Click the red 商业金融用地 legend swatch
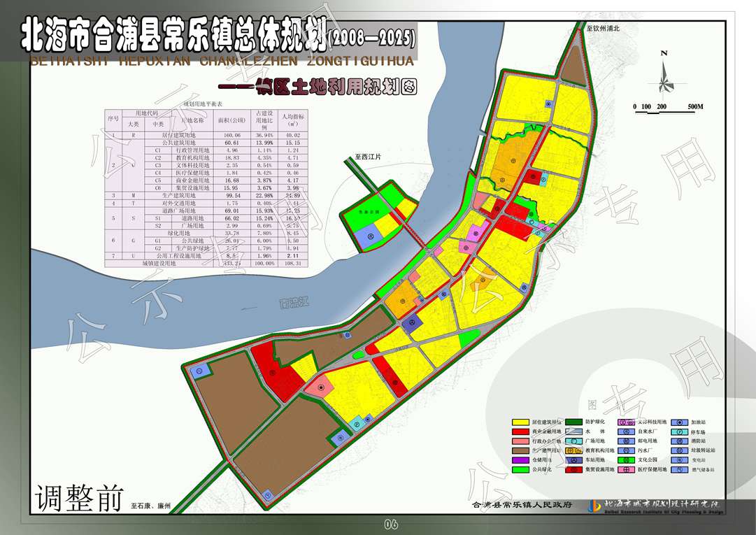This screenshot has height=535, width=756. (520, 432)
